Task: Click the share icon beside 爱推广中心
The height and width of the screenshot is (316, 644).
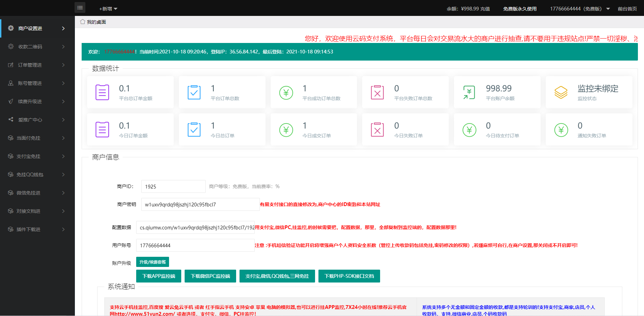Action: coord(11,119)
